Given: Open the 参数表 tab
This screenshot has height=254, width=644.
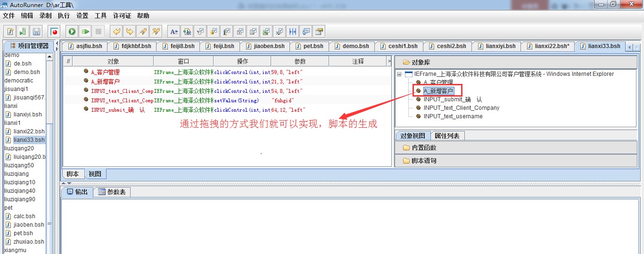Looking at the screenshot, I should [x=112, y=192].
